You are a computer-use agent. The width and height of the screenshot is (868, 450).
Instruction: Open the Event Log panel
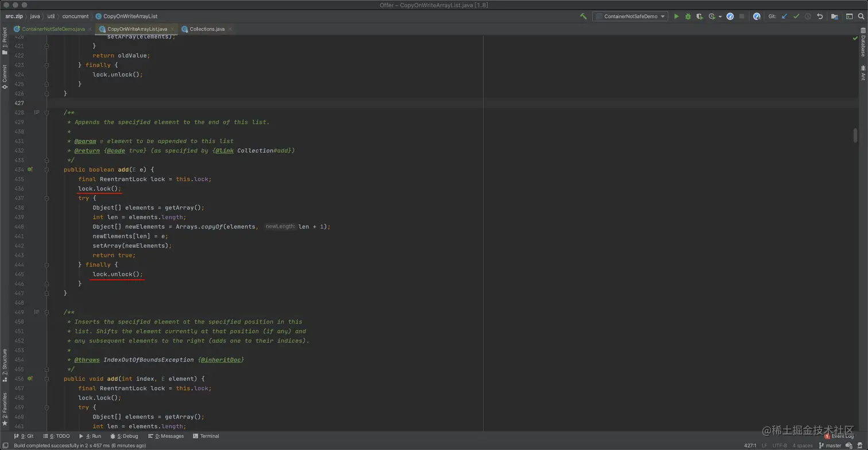(x=839, y=436)
